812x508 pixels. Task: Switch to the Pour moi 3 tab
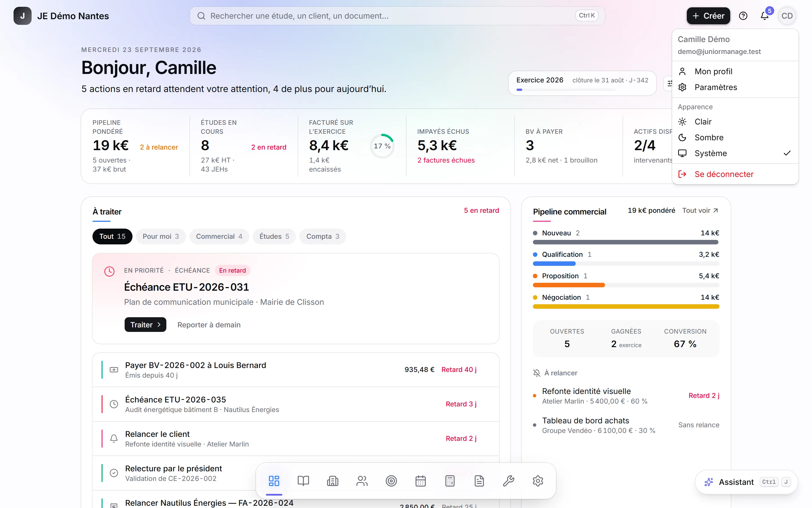point(161,236)
